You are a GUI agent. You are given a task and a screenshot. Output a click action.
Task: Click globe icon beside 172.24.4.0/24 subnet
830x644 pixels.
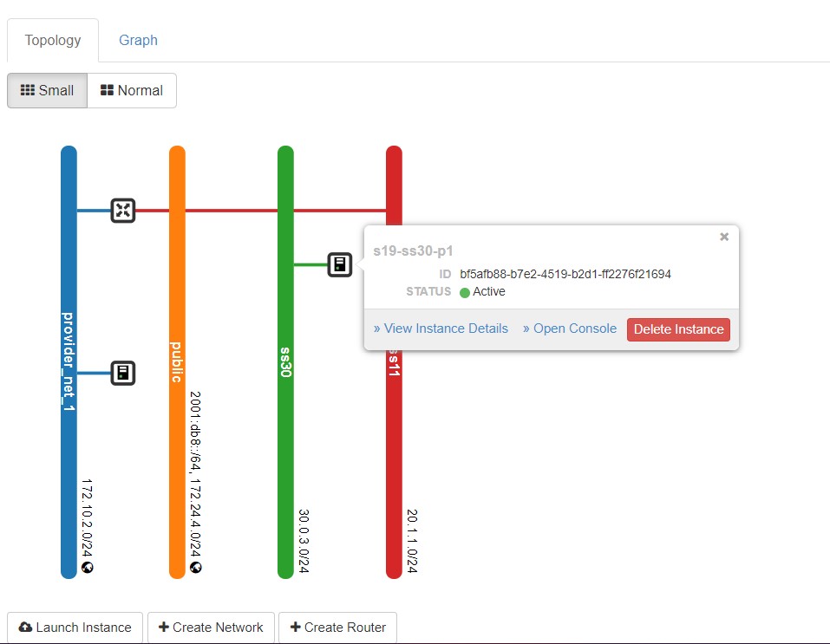pos(196,568)
